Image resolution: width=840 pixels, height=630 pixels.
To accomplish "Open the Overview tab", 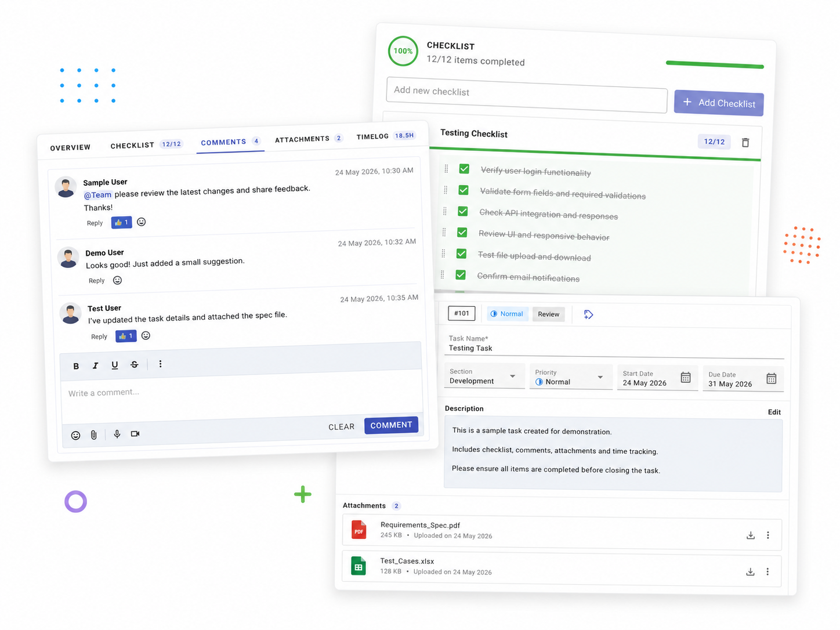I will [x=70, y=148].
